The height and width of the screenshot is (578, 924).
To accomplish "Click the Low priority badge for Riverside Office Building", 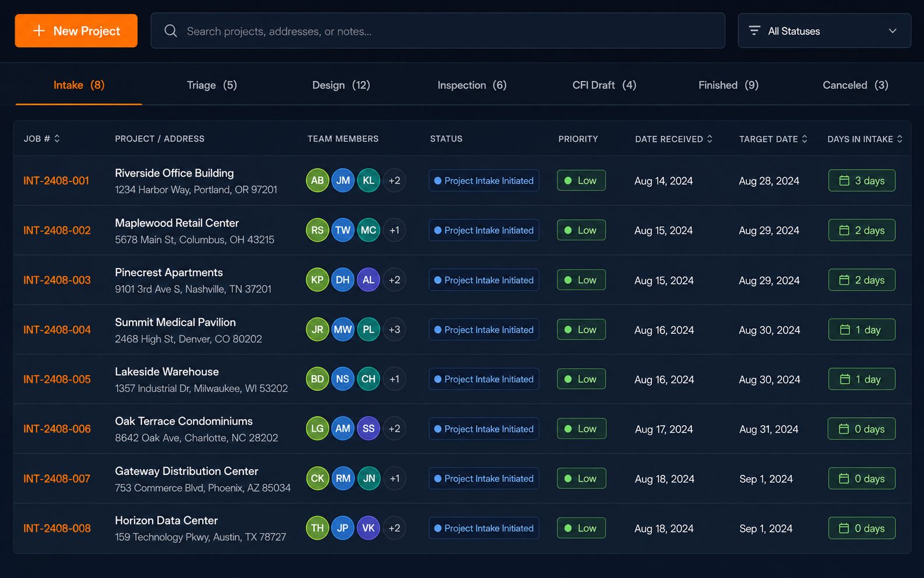I will click(x=581, y=181).
